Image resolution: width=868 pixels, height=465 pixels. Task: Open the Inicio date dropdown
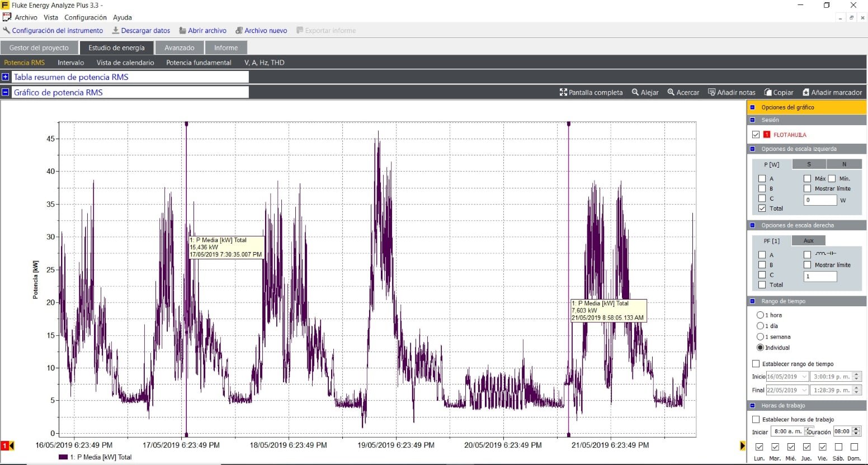click(x=804, y=377)
